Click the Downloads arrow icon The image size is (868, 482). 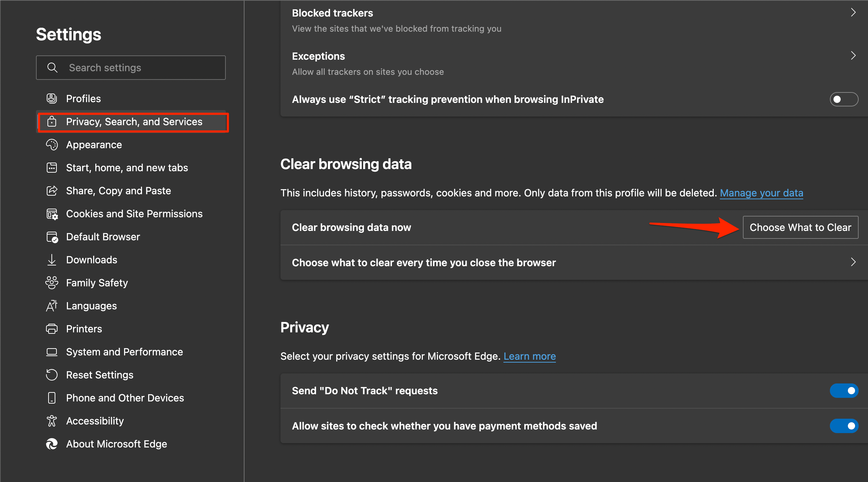point(52,260)
